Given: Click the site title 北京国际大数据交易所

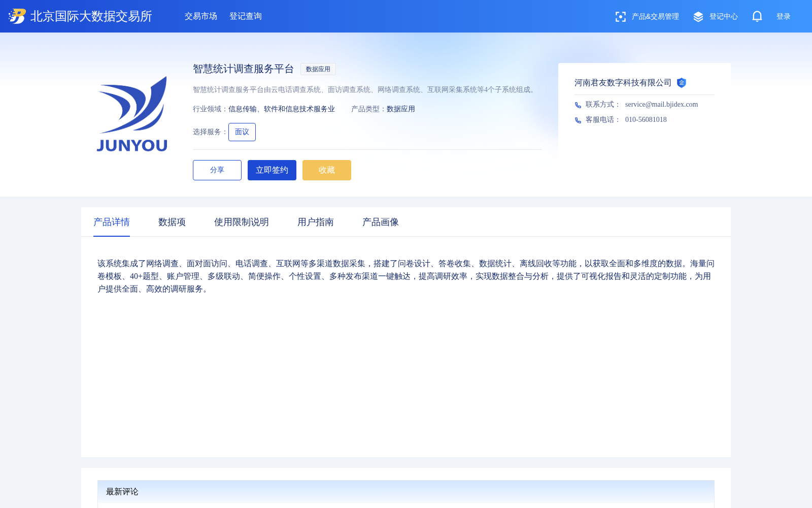Looking at the screenshot, I should [91, 16].
